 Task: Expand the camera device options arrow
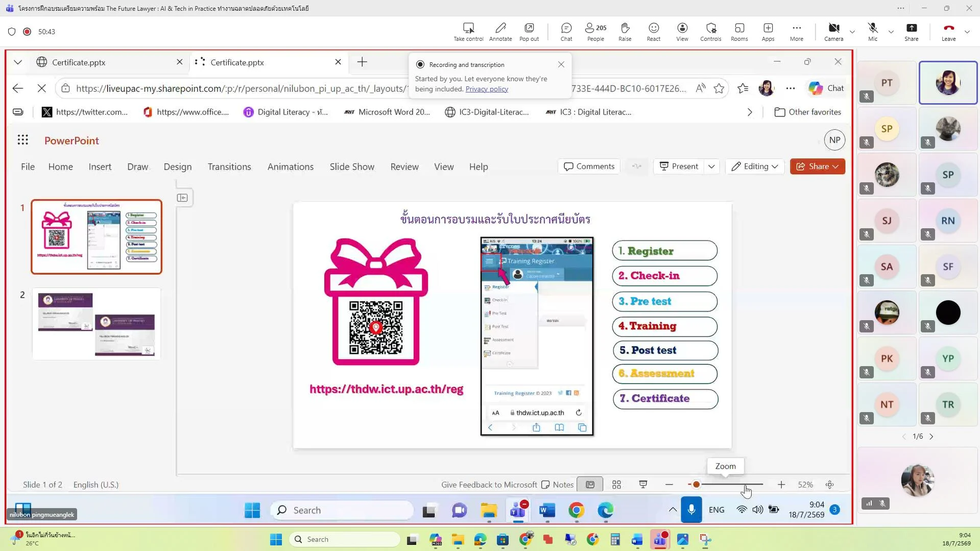(x=852, y=32)
